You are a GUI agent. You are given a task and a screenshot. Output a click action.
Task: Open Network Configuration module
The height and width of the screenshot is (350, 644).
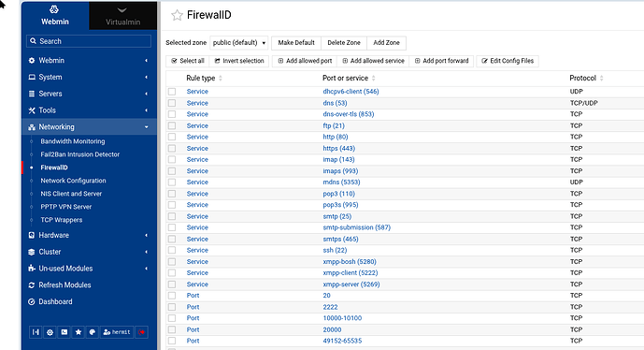(x=73, y=181)
